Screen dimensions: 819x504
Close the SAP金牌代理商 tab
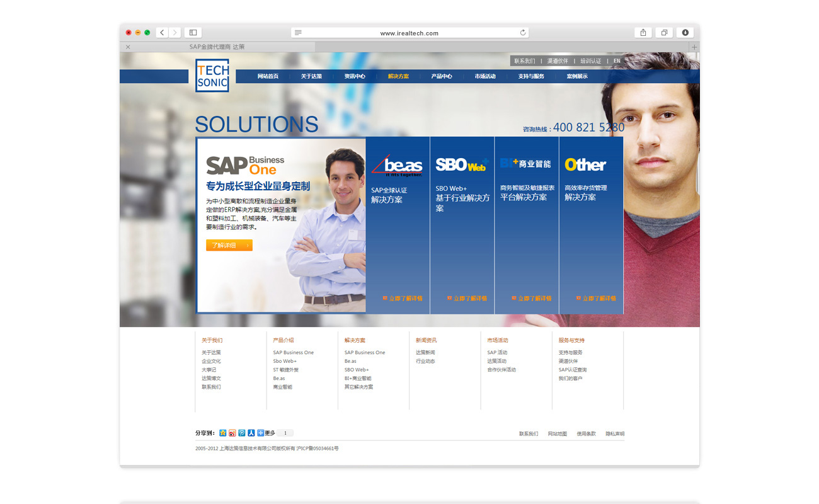pyautogui.click(x=128, y=47)
